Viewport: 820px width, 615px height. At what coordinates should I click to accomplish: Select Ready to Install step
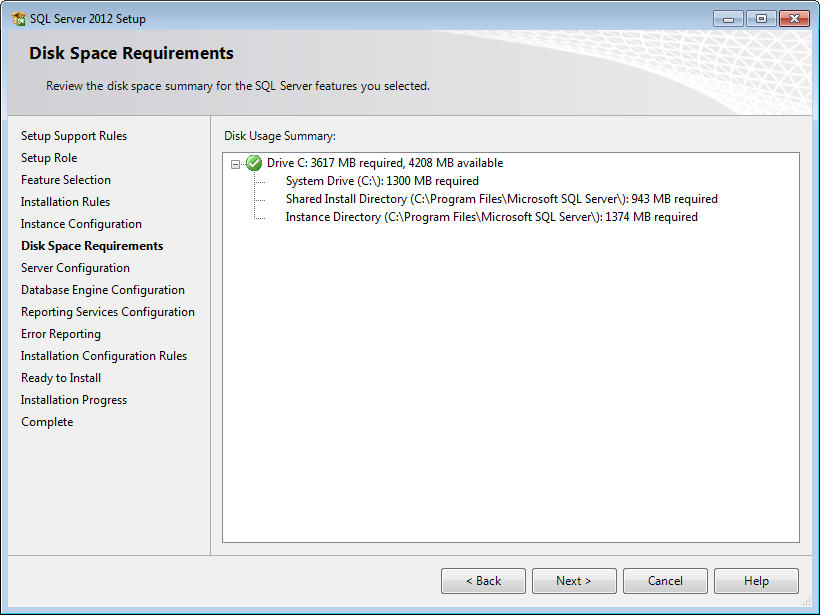[61, 378]
